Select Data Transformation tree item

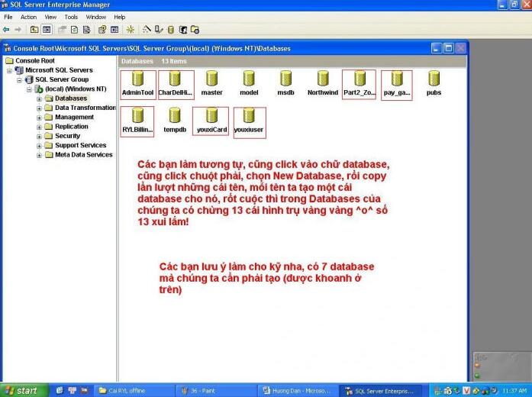(x=85, y=108)
